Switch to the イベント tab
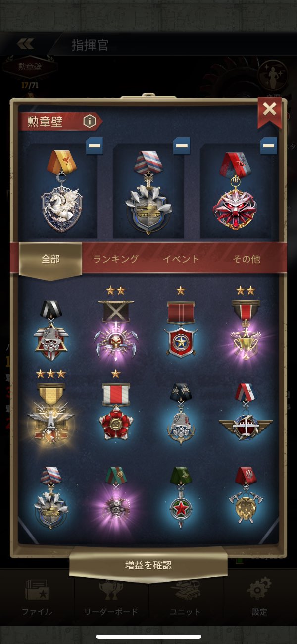 pyautogui.click(x=181, y=259)
